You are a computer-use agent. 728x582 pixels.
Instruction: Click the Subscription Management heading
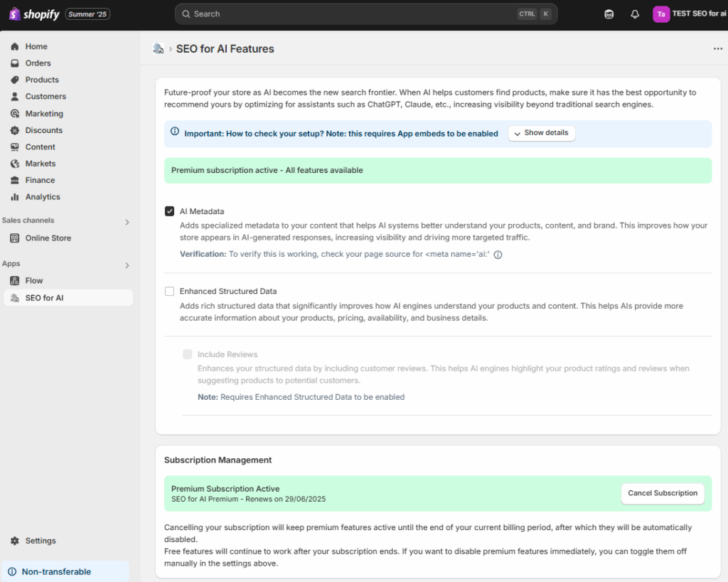[x=218, y=460]
